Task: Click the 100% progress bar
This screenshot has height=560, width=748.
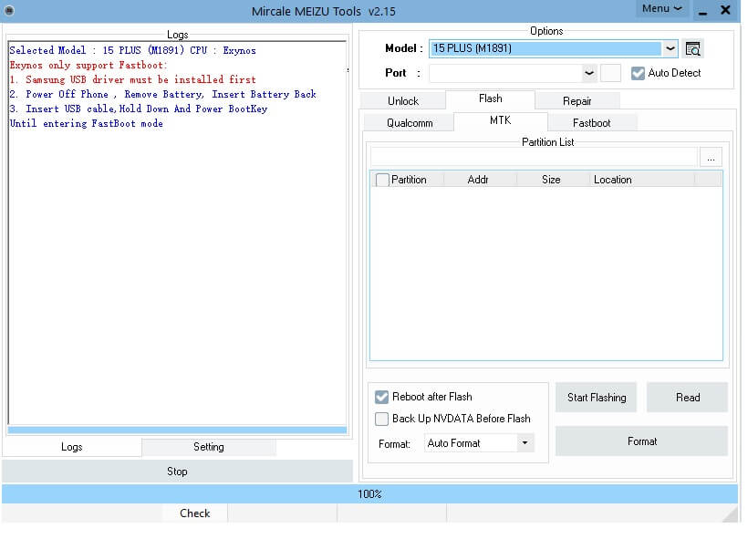Action: 369,494
